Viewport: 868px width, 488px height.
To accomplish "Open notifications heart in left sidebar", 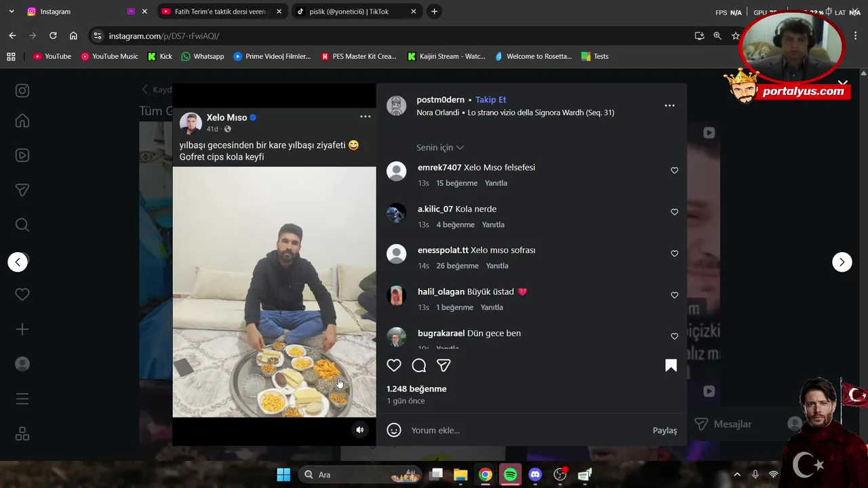I will (22, 294).
